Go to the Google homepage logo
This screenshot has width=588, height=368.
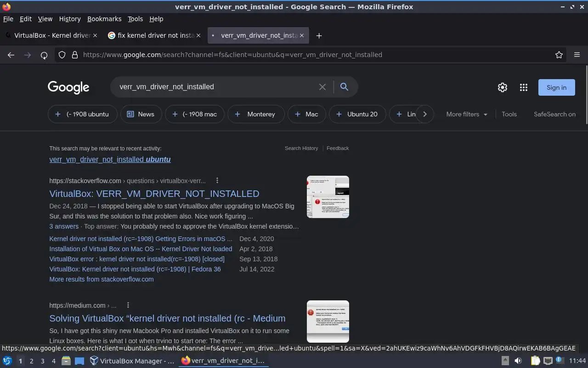tap(68, 87)
